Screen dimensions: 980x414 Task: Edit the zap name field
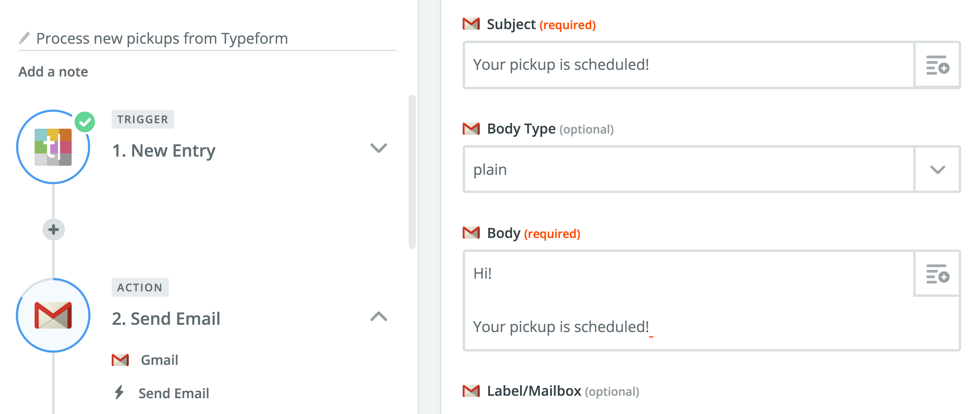coord(162,39)
